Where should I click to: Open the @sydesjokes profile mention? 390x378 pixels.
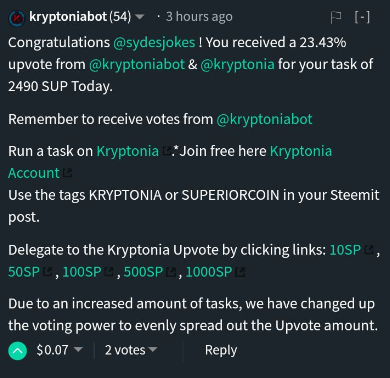[154, 43]
